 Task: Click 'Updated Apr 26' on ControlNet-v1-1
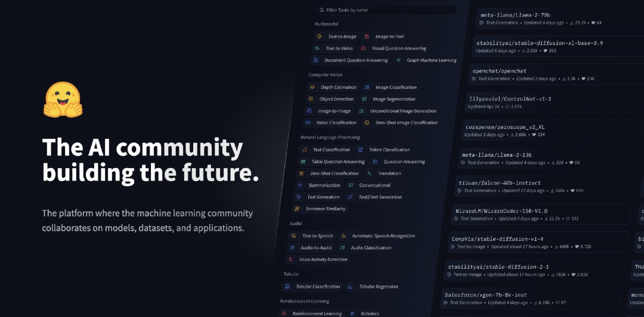click(x=484, y=107)
